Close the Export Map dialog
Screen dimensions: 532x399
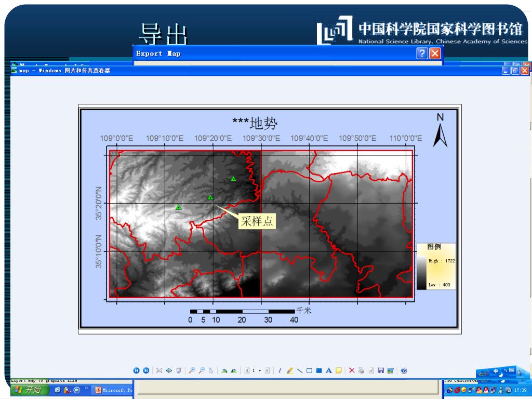tap(435, 54)
